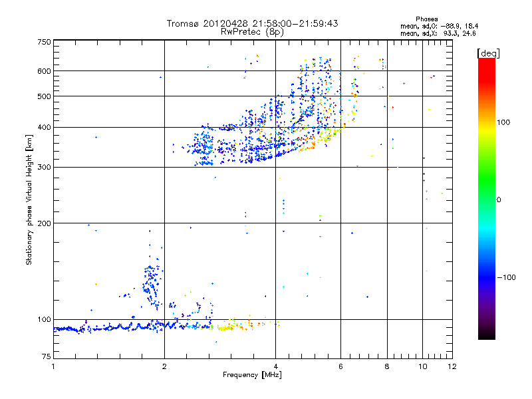Click the x-axis tick label "1"
Image resolution: width=532 pixels, height=399 pixels.
tap(53, 366)
